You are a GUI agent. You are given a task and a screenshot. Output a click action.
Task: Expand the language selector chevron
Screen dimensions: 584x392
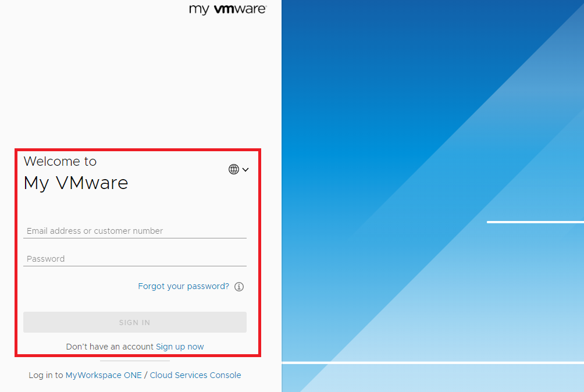(245, 170)
